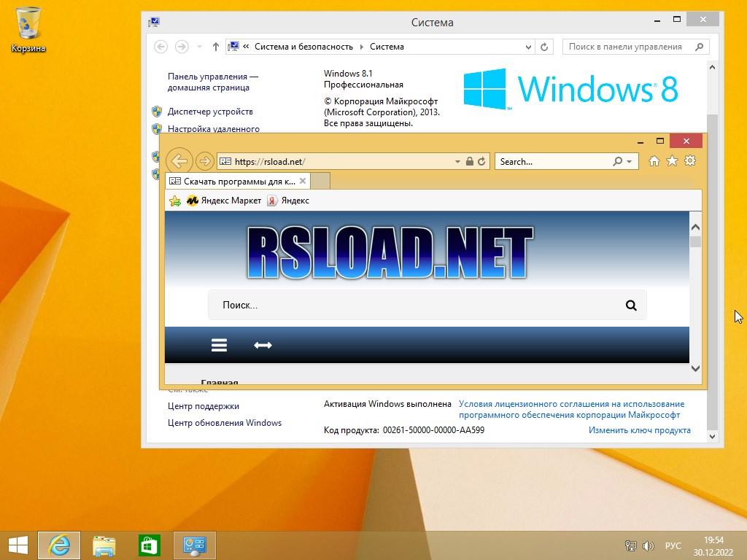The width and height of the screenshot is (747, 560).
Task: Expand the « breadcrumb overflow chevron
Action: pyautogui.click(x=246, y=47)
